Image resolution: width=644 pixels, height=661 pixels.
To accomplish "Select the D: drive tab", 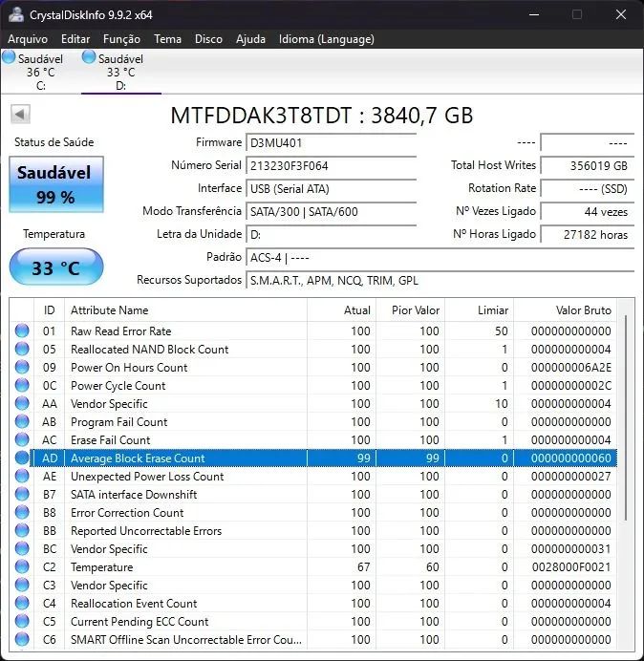I will (x=121, y=72).
